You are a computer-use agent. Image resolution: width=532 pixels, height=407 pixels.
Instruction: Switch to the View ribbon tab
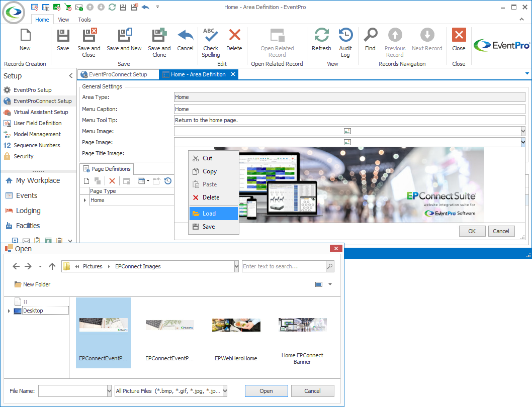click(63, 20)
